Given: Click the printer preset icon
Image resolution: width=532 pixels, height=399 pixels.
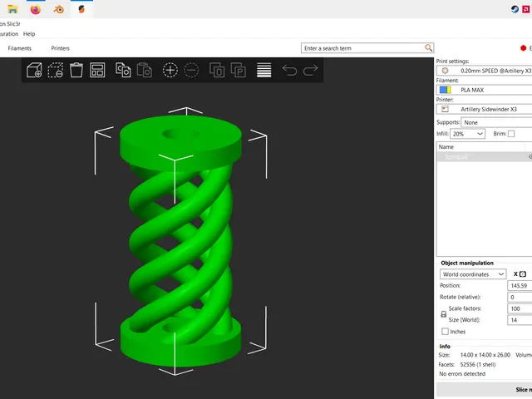Looking at the screenshot, I should [445, 109].
